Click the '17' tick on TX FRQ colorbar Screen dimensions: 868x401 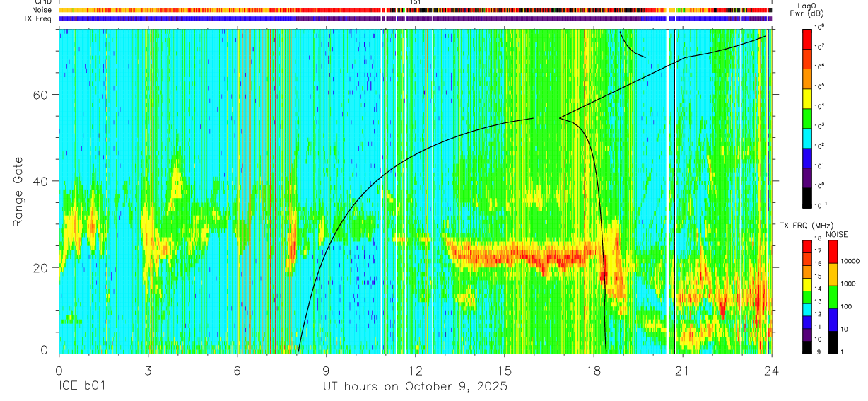[819, 252]
